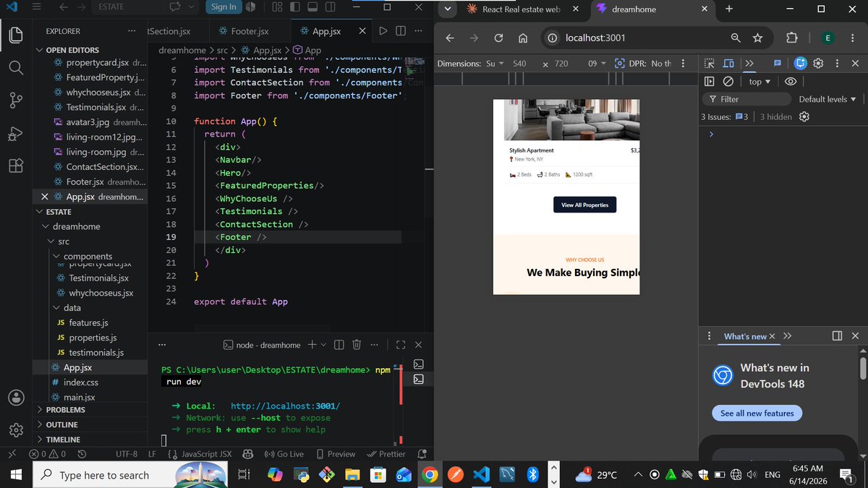868x488 pixels.
Task: Click View All Properties on the page
Action: [584, 205]
